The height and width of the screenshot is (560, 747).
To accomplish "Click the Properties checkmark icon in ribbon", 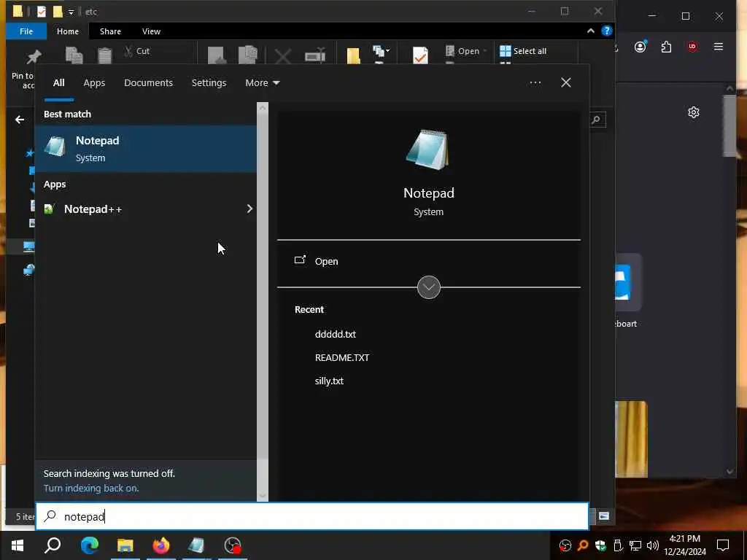I will coord(420,55).
